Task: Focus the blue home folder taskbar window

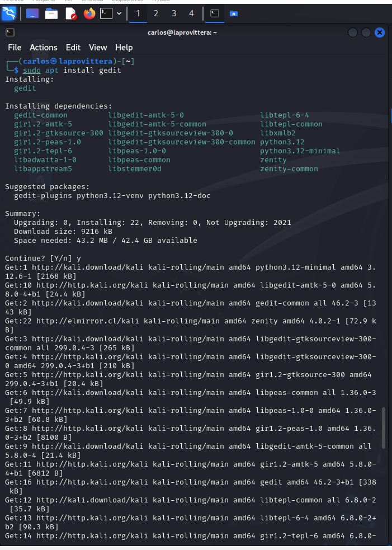Action: point(234,13)
